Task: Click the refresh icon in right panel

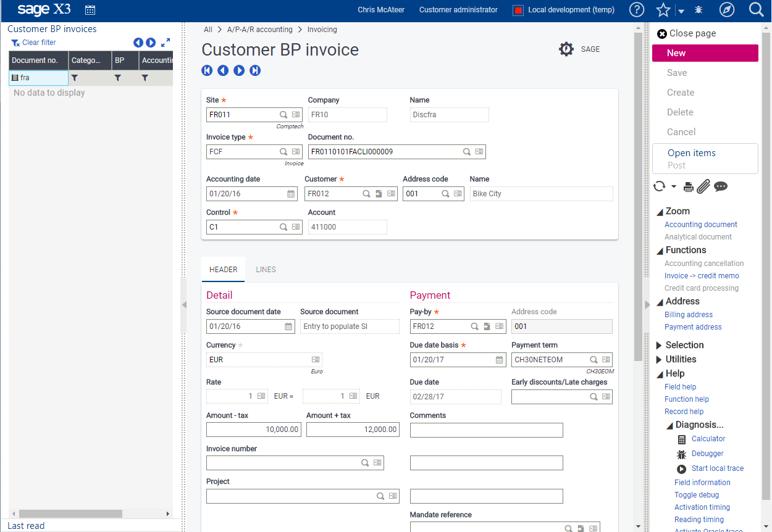Action: 660,186
